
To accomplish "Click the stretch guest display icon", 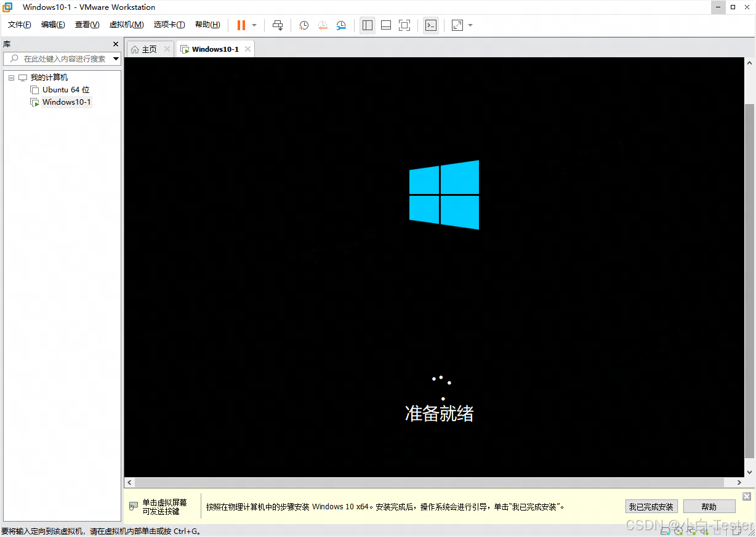I will (x=457, y=25).
